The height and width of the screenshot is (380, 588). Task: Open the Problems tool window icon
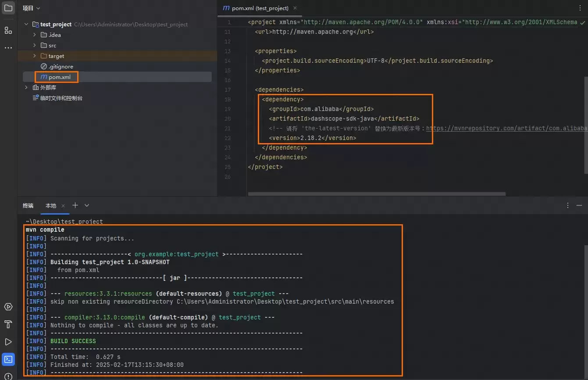tap(8, 376)
